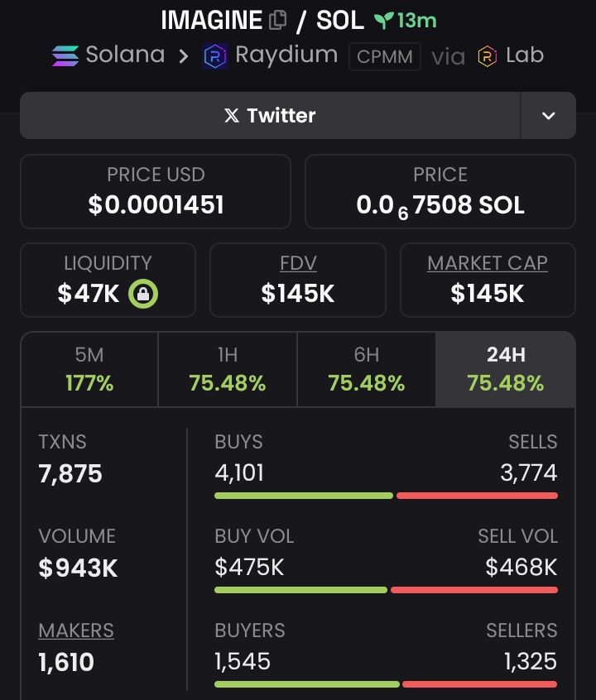
Task: Select the 24H timeframe tab
Action: tap(505, 369)
